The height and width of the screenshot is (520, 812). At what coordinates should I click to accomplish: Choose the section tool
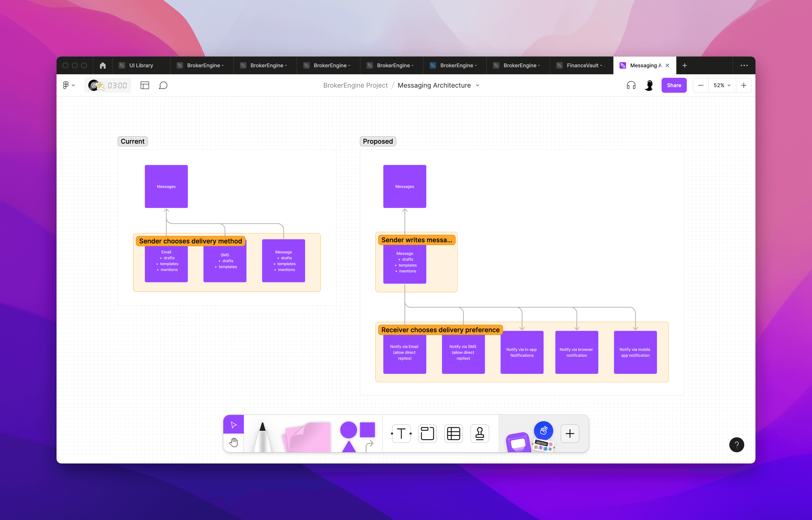click(427, 434)
